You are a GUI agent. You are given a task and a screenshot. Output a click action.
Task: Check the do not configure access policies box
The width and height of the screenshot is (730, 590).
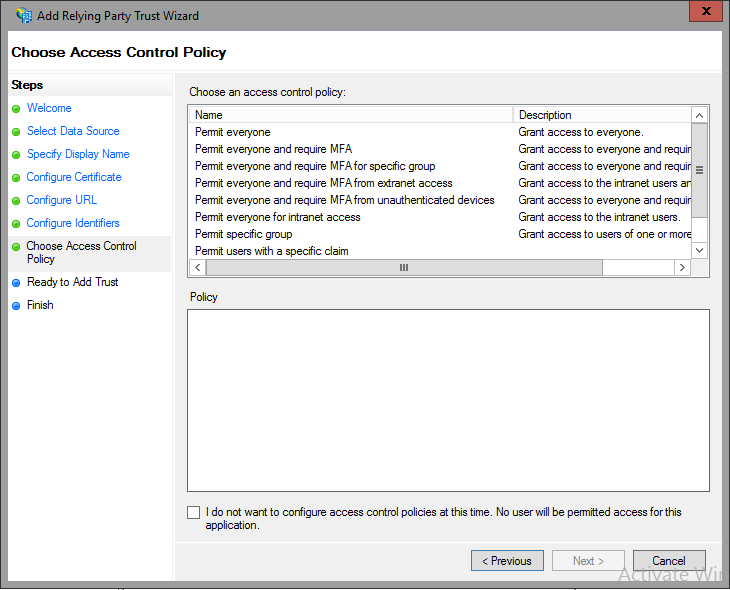pos(194,512)
